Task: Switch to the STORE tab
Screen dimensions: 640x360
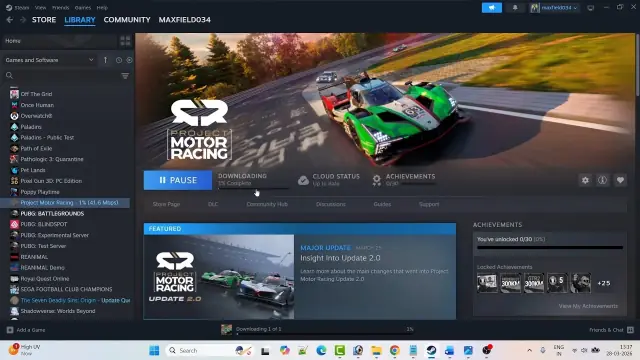Action: (44, 20)
